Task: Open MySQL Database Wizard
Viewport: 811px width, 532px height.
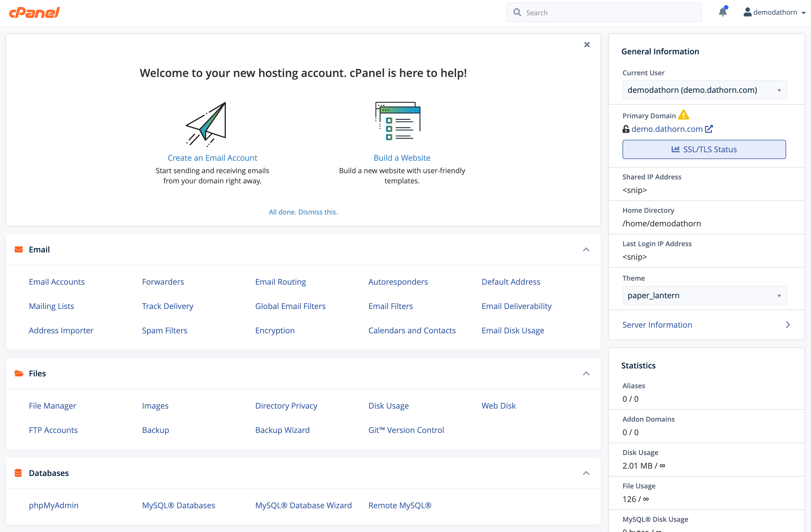Action: [303, 505]
